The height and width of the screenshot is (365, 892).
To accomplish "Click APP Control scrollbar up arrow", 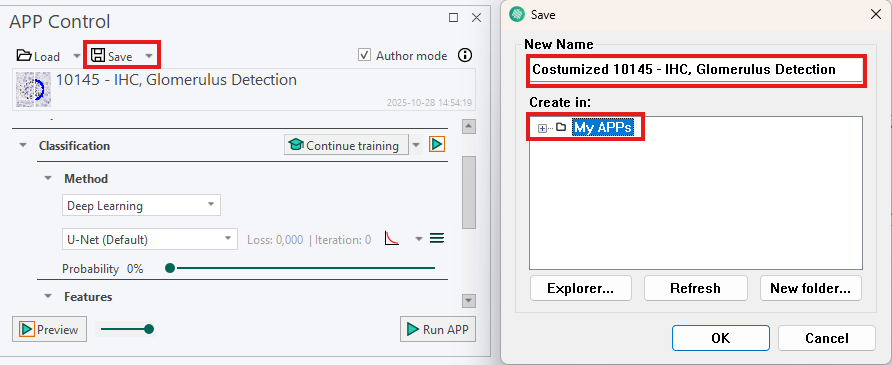I will (x=469, y=126).
